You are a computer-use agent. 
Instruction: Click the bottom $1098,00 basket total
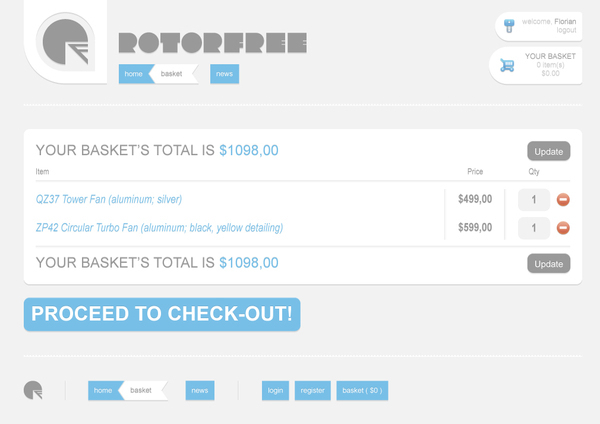(x=249, y=263)
